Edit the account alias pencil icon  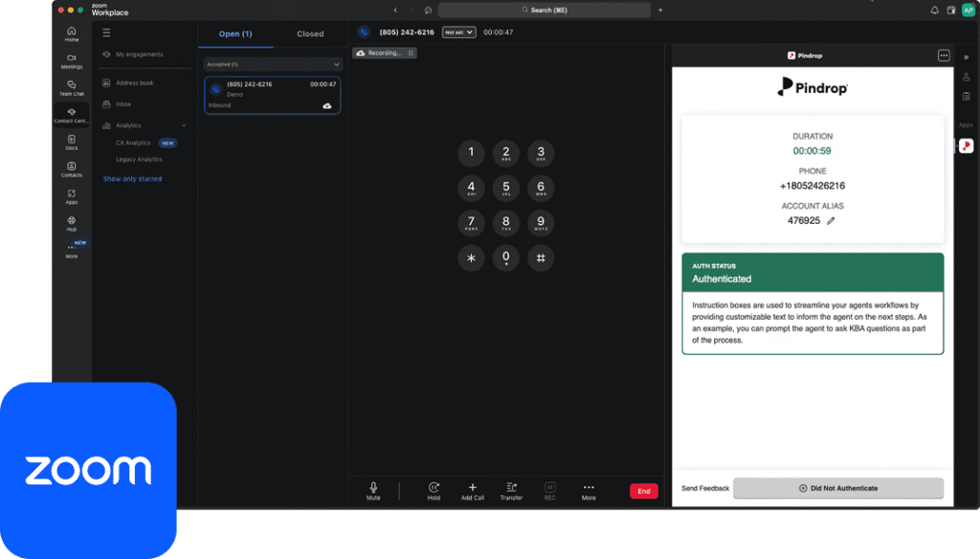(831, 220)
